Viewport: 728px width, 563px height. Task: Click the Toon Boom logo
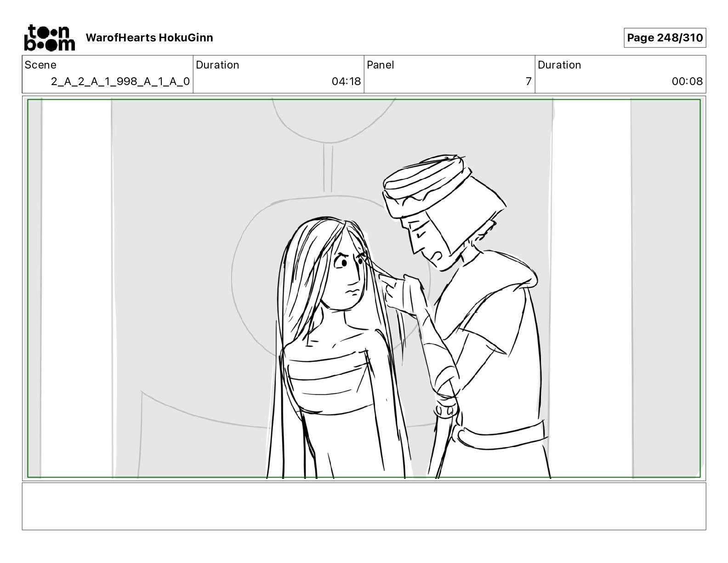point(49,37)
